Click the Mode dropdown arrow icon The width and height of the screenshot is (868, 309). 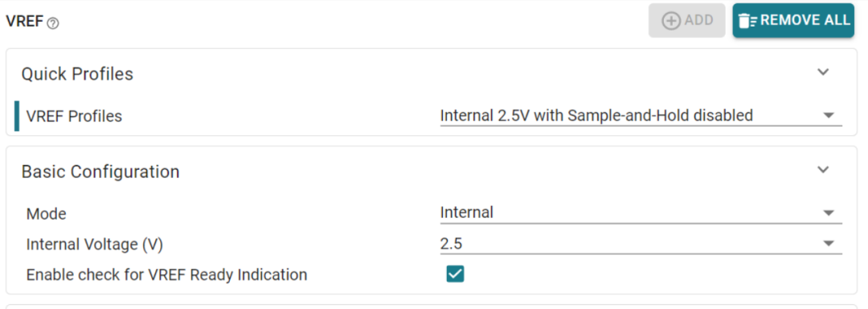point(829,212)
